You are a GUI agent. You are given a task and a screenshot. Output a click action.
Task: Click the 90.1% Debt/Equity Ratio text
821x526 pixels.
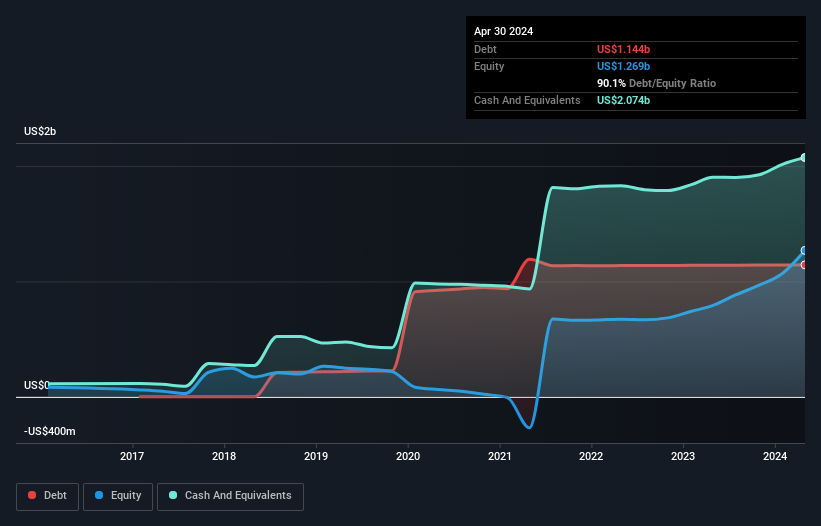pyautogui.click(x=657, y=83)
